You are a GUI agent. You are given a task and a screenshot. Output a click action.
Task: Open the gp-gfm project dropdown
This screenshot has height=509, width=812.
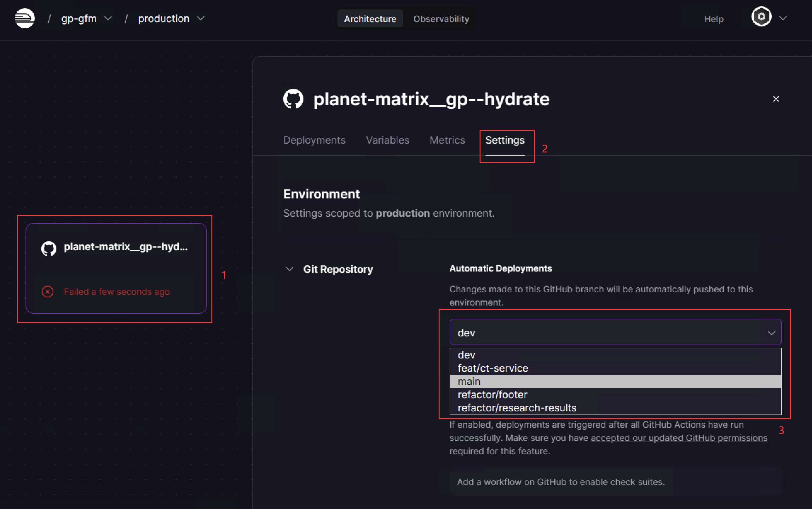(x=87, y=19)
